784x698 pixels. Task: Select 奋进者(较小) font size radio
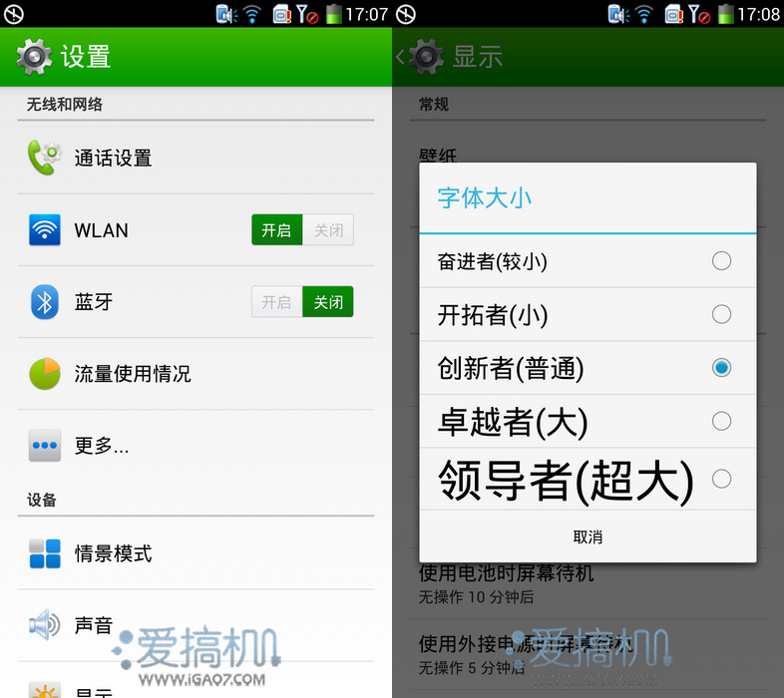(721, 261)
